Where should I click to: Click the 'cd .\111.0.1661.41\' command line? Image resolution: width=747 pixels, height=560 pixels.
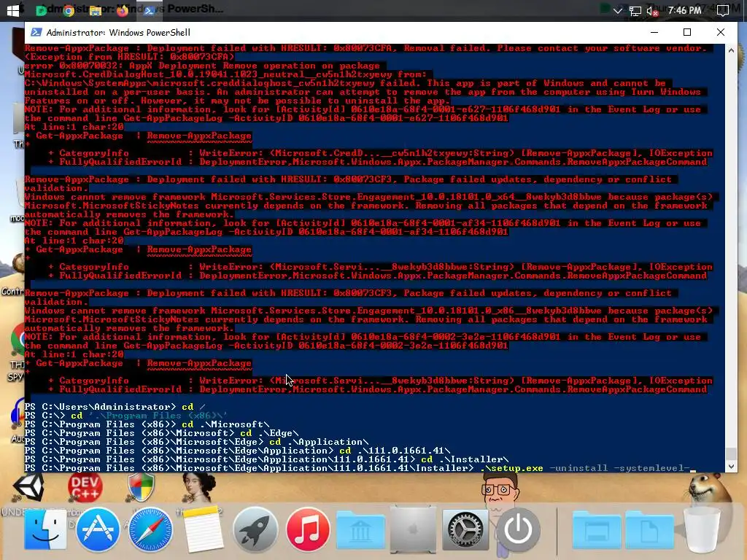[x=395, y=451]
